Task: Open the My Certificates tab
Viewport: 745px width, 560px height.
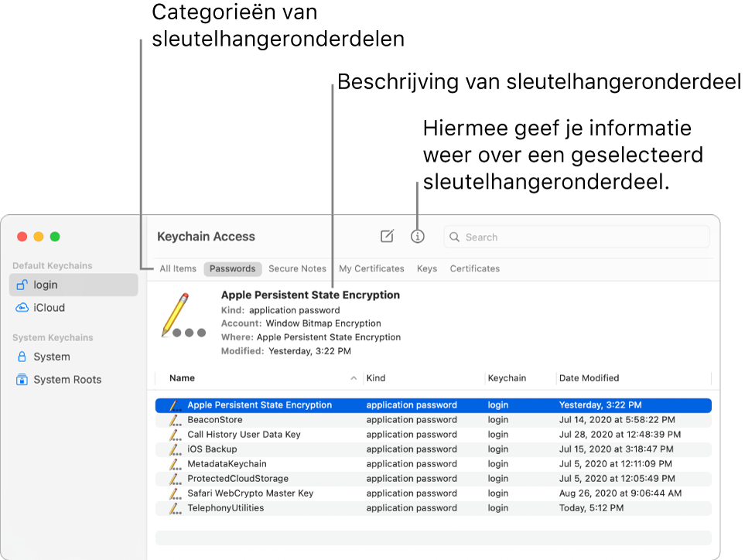Action: (x=371, y=269)
